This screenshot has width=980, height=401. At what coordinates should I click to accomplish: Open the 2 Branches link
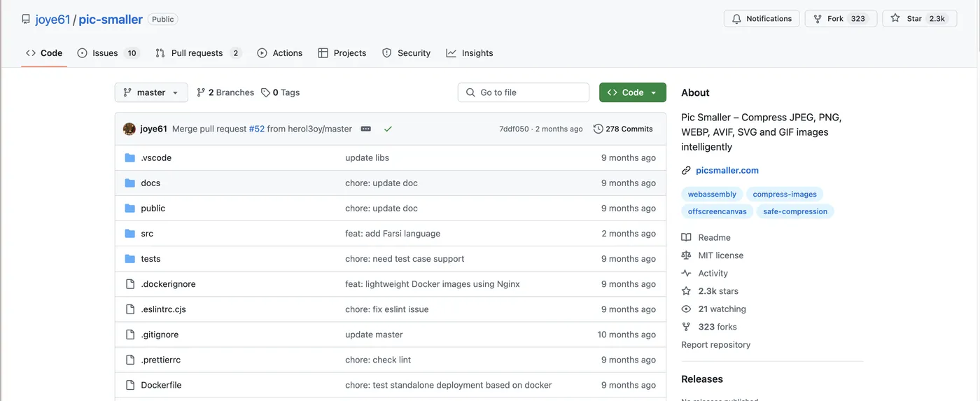(225, 92)
